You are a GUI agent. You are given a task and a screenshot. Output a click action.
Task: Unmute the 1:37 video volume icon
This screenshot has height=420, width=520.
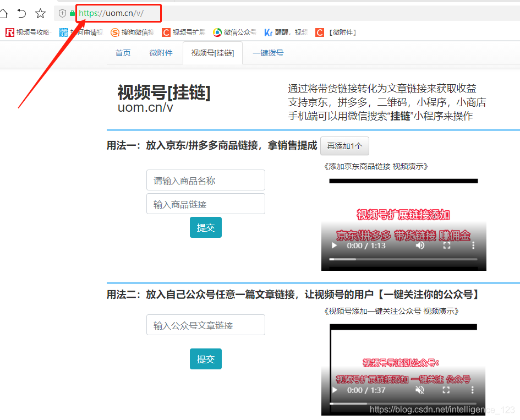click(x=420, y=390)
